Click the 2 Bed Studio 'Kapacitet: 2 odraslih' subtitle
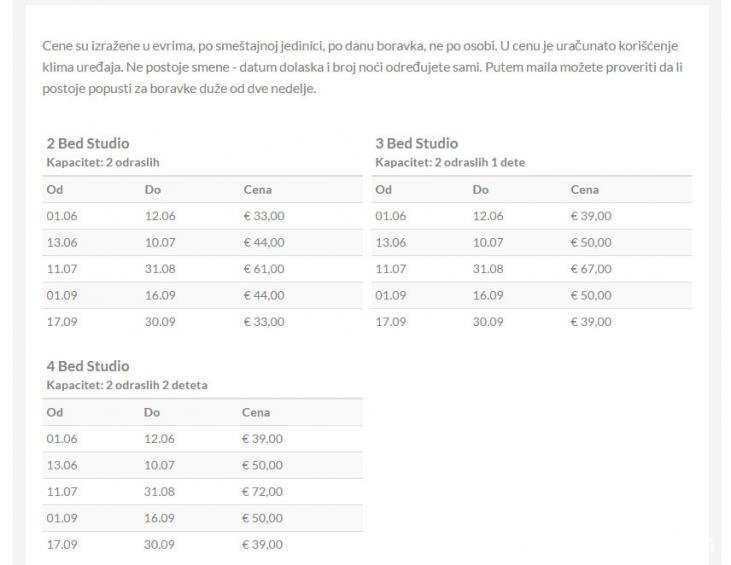 click(x=103, y=162)
